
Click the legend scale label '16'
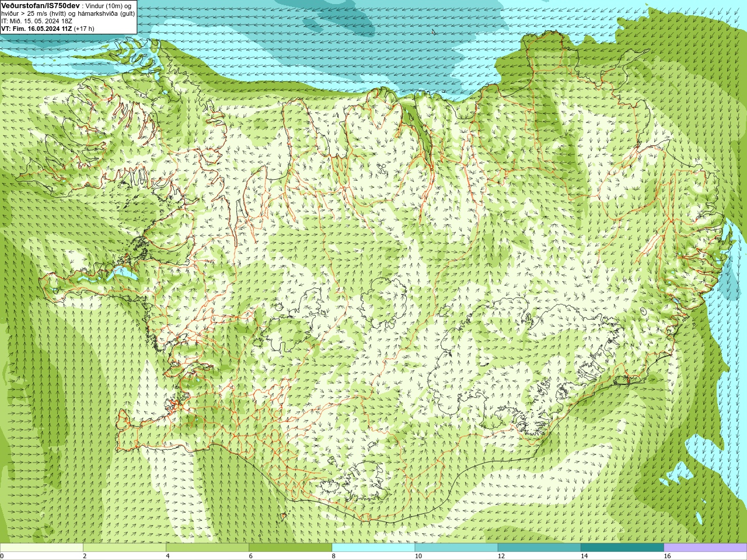pyautogui.click(x=668, y=556)
